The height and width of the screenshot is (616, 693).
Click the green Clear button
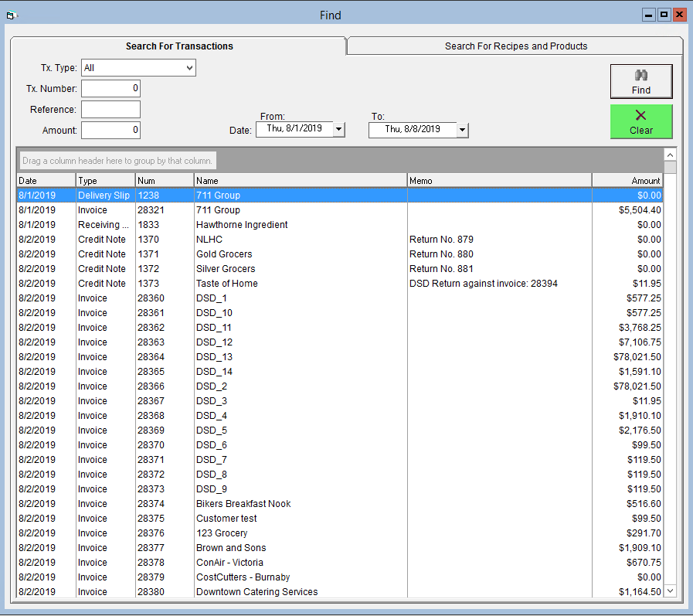pyautogui.click(x=640, y=121)
